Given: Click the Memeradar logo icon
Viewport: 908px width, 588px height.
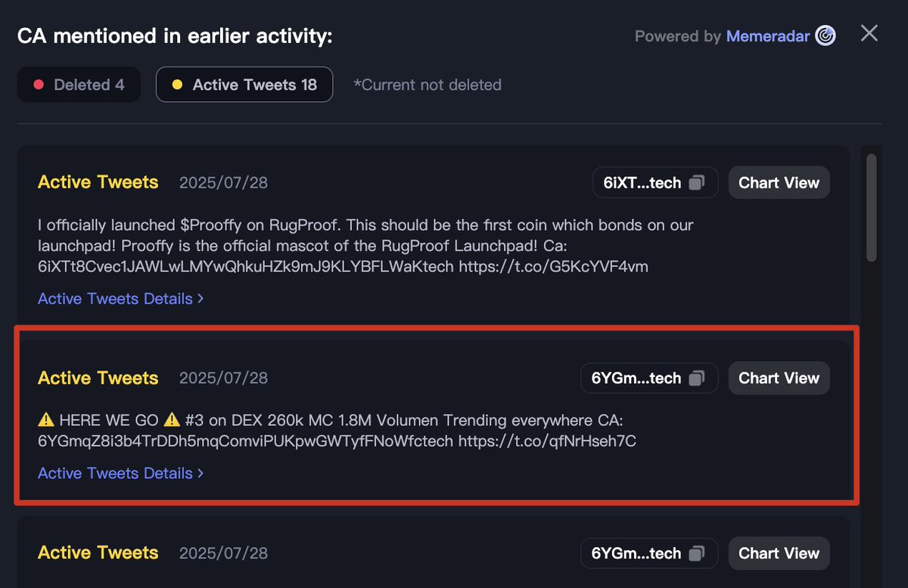Looking at the screenshot, I should (826, 36).
